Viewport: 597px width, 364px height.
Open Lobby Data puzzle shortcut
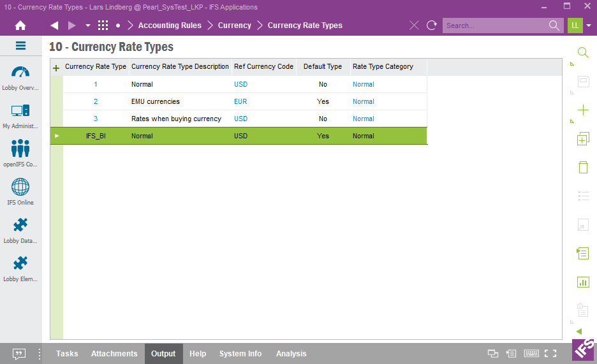(20, 231)
